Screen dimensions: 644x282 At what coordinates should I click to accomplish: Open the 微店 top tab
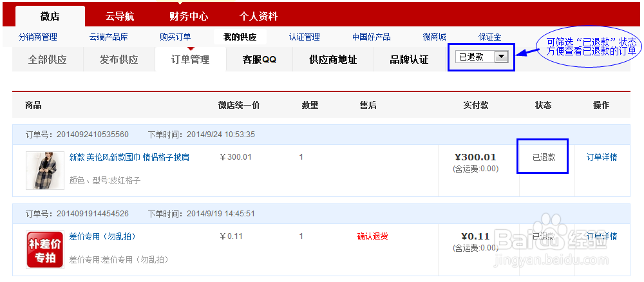(50, 17)
